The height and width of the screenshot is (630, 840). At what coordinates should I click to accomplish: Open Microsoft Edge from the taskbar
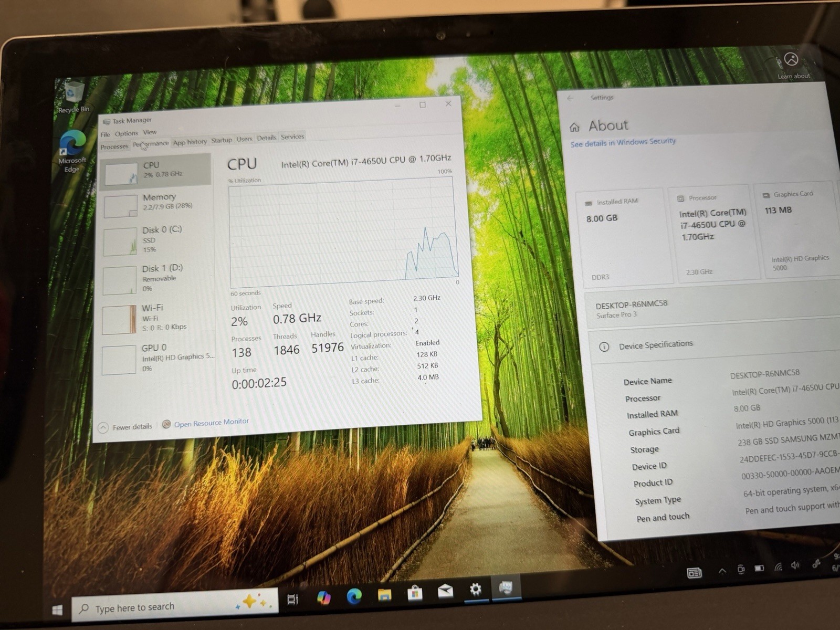click(x=354, y=595)
